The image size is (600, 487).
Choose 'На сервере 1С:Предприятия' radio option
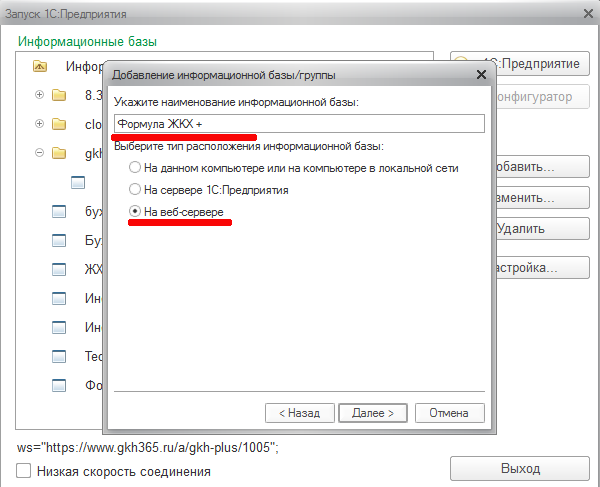pyautogui.click(x=135, y=189)
